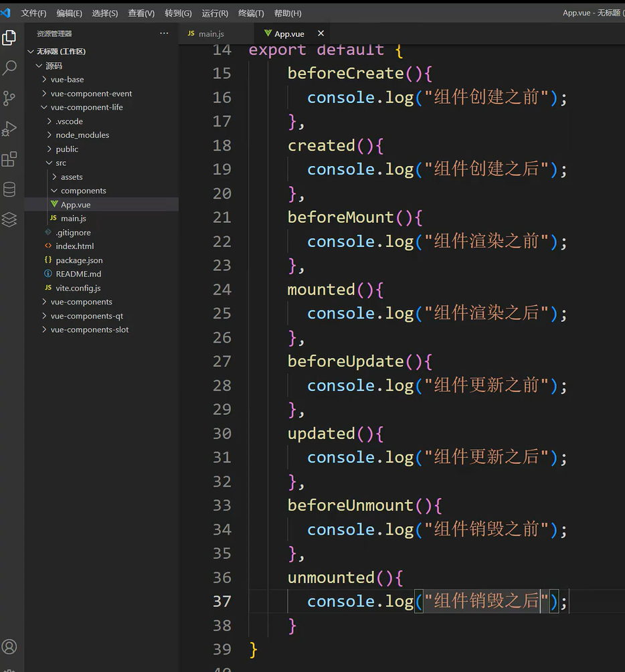The width and height of the screenshot is (625, 672).
Task: Open the 终端(T) menu
Action: click(x=251, y=13)
